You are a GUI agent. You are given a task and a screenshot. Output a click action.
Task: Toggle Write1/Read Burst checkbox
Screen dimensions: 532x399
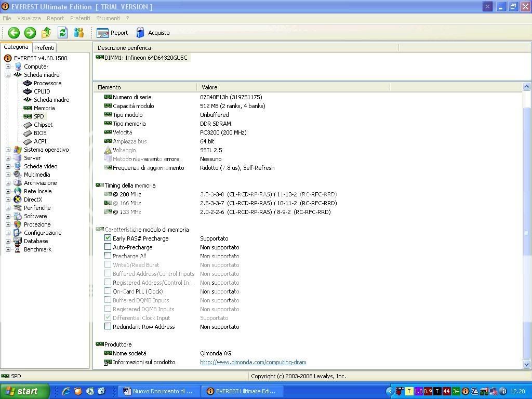click(x=108, y=264)
